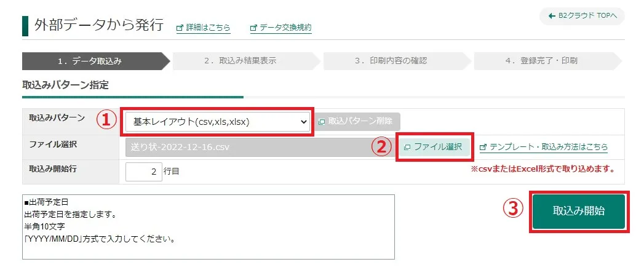Viewport: 644px width, 278px height.
Task: Click the external-link icon beside データ交換規約
Action: (x=253, y=28)
